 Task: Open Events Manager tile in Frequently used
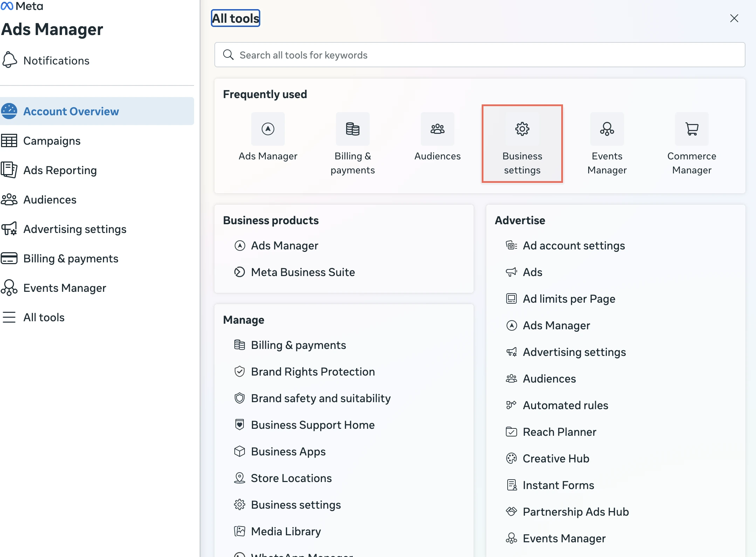607,144
